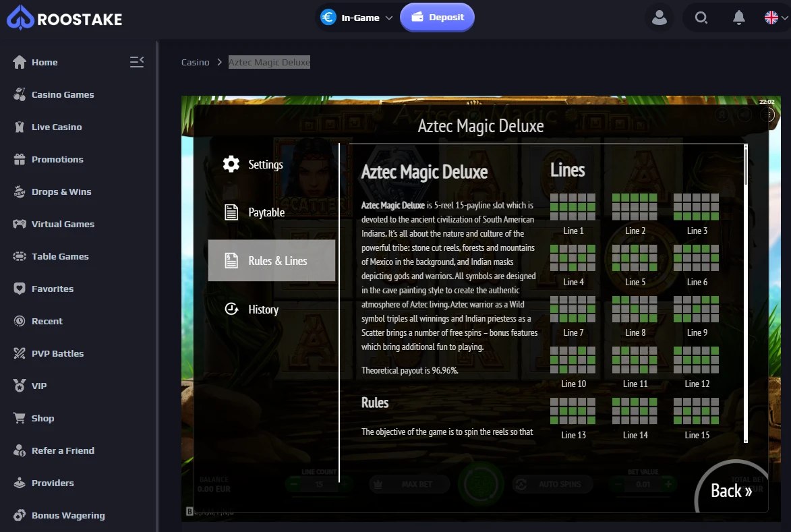The width and height of the screenshot is (791, 532).
Task: Click the Live Casino icon
Action: click(x=19, y=127)
